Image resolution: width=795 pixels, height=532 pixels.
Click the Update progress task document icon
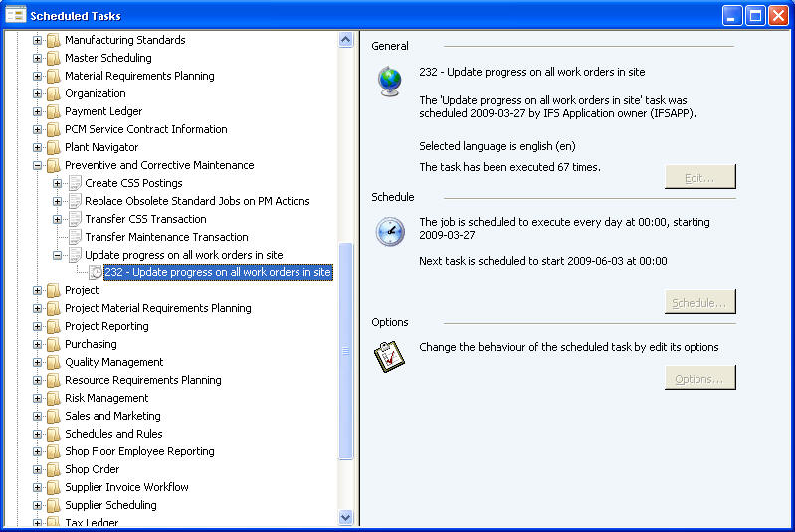[x=75, y=255]
